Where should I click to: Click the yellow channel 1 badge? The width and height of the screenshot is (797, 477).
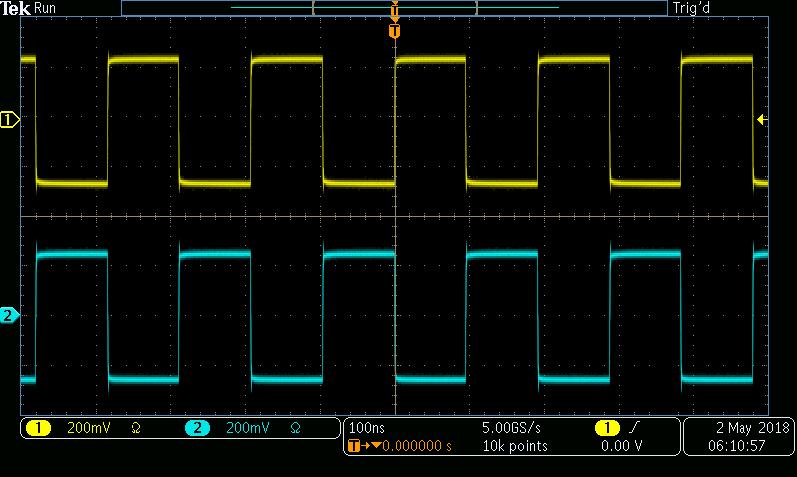click(39, 428)
